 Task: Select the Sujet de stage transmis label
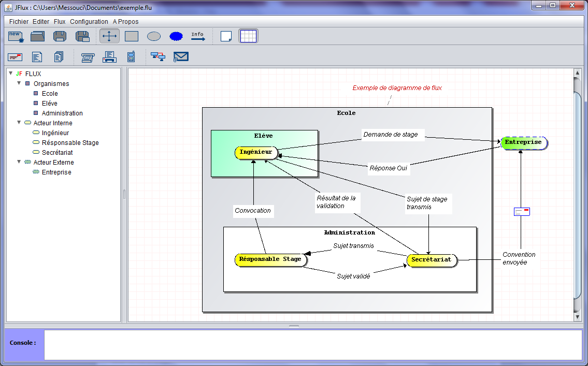tap(427, 203)
